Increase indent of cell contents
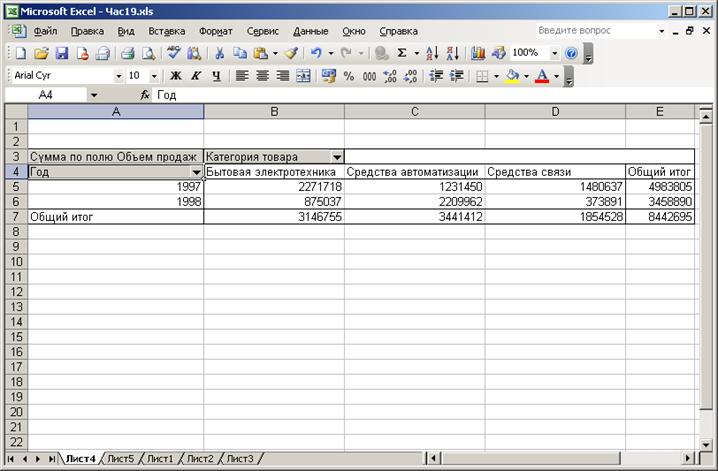The width and height of the screenshot is (718, 471). [457, 76]
